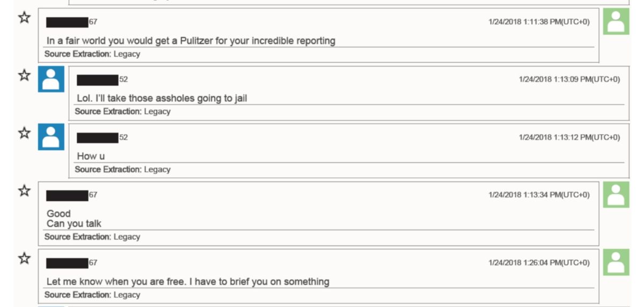Click green avatar beside Pulitzer message
This screenshot has height=307, width=644.
(616, 21)
